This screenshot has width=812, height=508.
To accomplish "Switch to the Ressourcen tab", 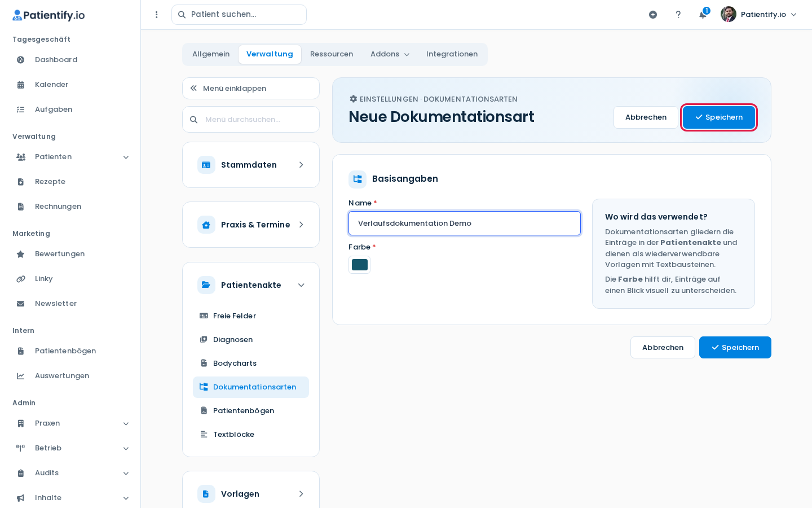I will click(332, 54).
